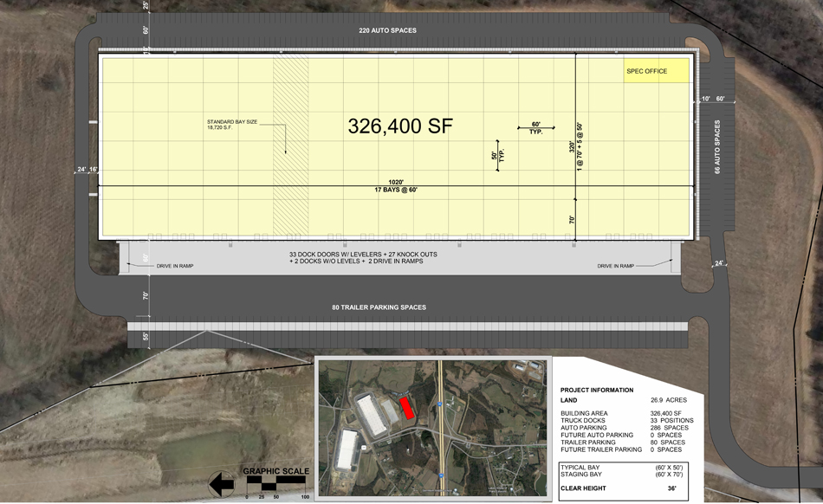Click the red site marker on inset map
Image resolution: width=823 pixels, height=504 pixels.
pyautogui.click(x=405, y=408)
